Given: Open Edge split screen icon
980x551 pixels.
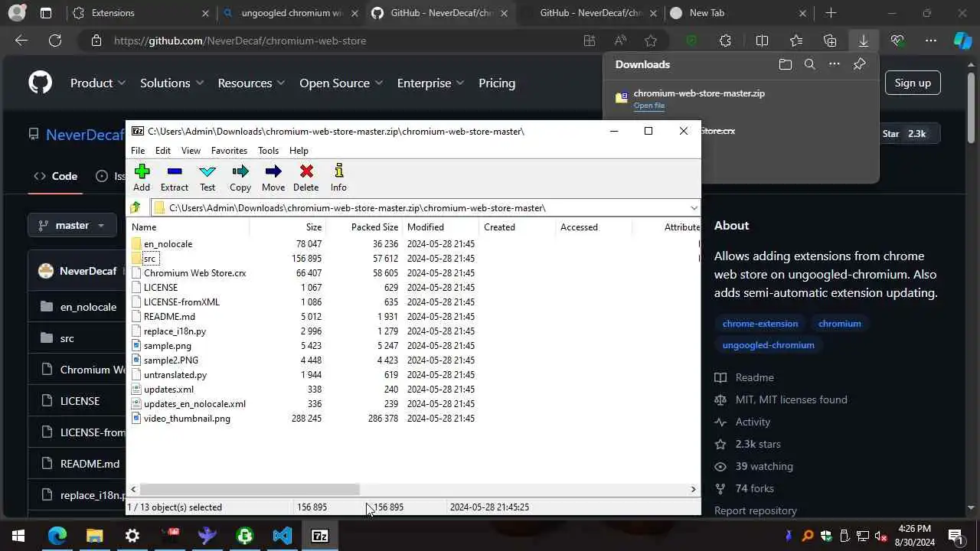Looking at the screenshot, I should [x=762, y=41].
